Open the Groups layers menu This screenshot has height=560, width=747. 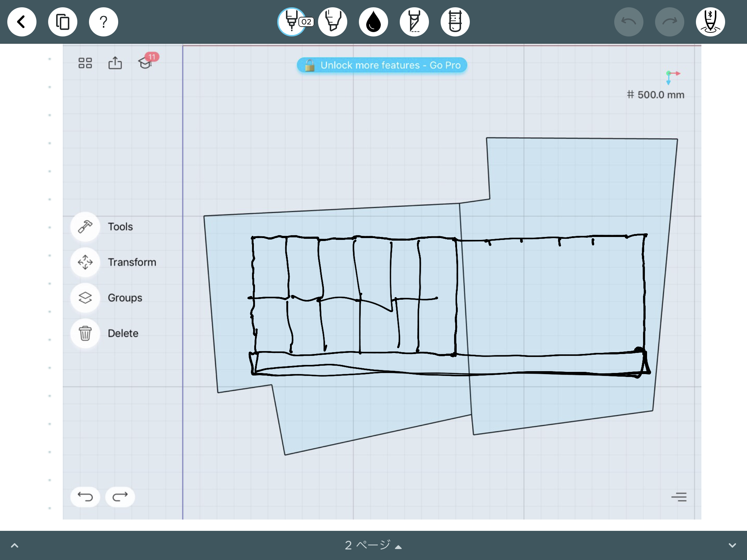tap(85, 298)
